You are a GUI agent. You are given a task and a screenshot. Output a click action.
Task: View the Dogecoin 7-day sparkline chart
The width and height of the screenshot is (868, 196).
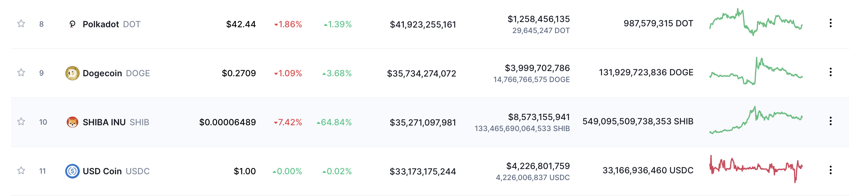756,71
